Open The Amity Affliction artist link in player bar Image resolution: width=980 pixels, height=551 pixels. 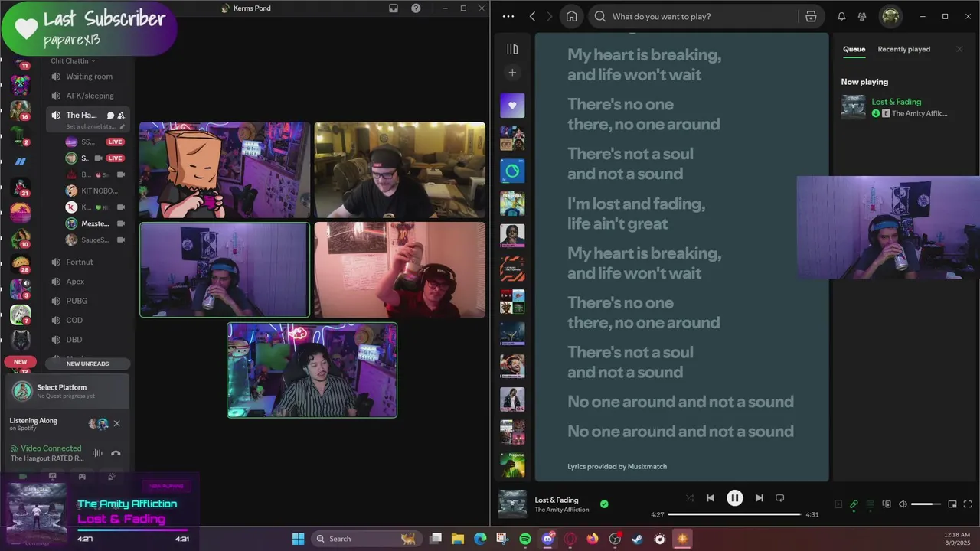(562, 510)
